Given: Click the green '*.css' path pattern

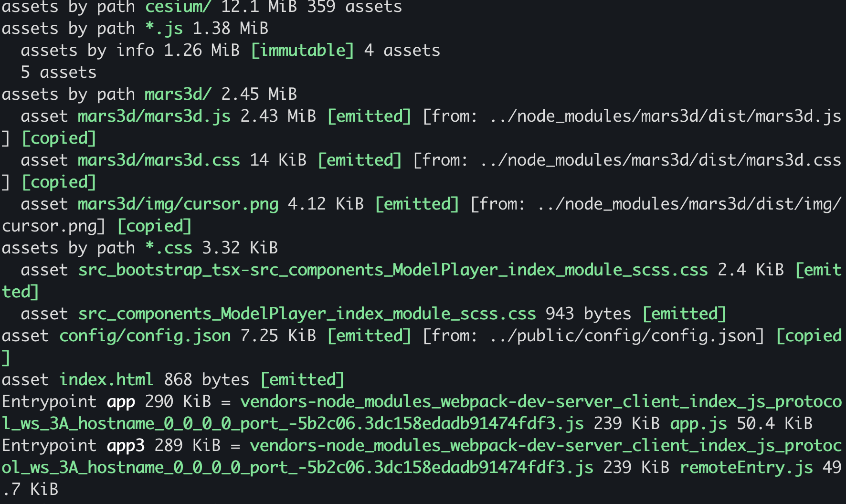Looking at the screenshot, I should [169, 248].
